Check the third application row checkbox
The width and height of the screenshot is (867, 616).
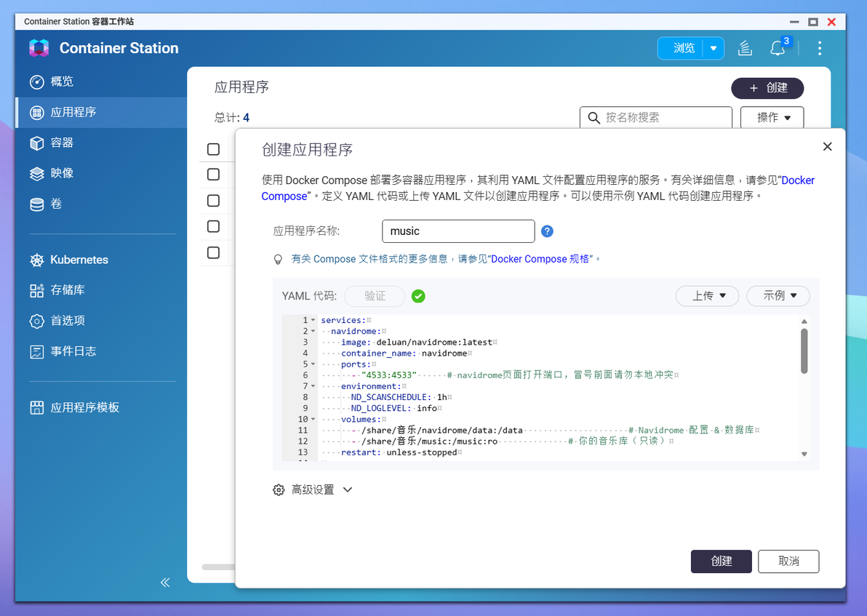pyautogui.click(x=213, y=226)
